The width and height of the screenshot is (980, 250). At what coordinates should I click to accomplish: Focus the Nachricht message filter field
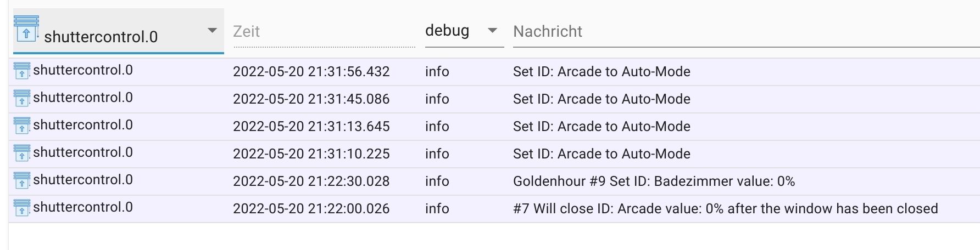point(746,31)
